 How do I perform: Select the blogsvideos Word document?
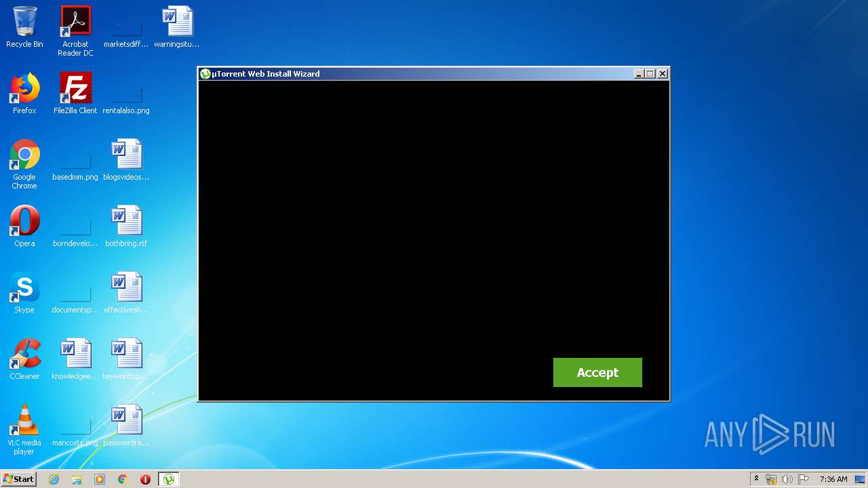pyautogui.click(x=126, y=160)
